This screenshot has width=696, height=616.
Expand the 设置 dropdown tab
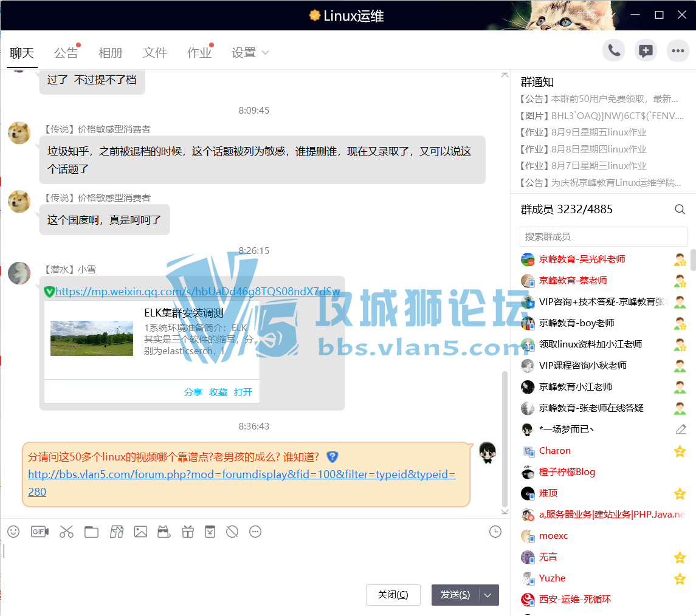click(x=250, y=53)
